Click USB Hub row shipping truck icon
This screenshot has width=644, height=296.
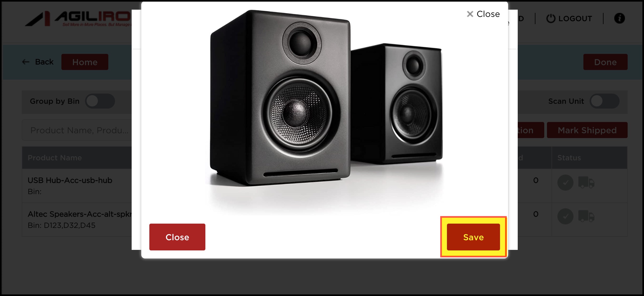[586, 183]
